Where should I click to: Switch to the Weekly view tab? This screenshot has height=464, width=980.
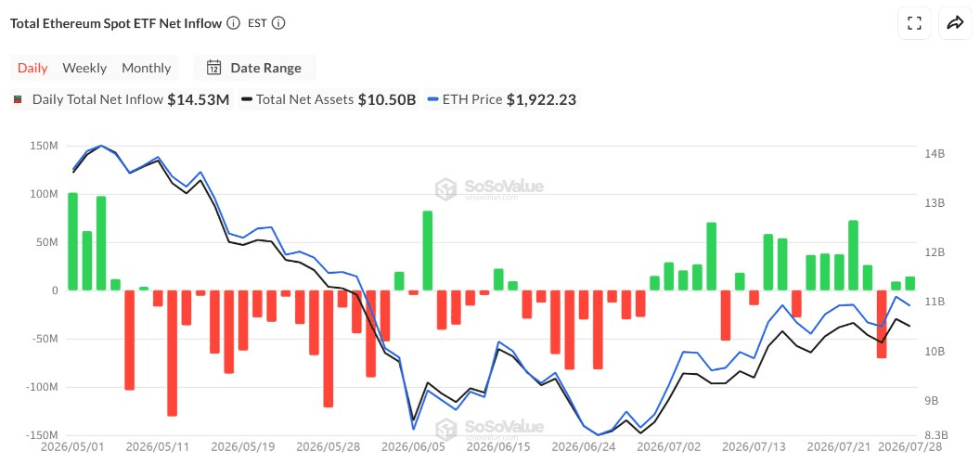click(x=84, y=68)
